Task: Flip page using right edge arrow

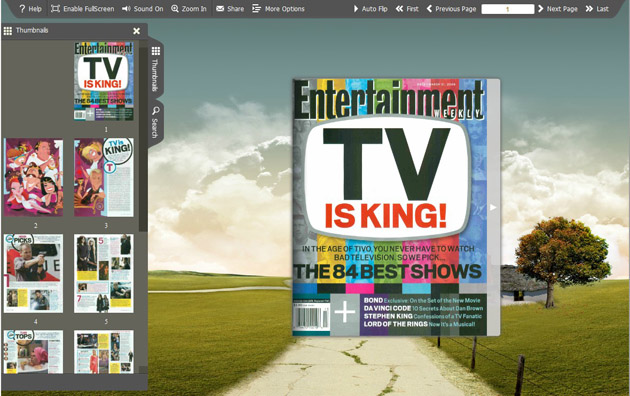Action: [x=493, y=207]
